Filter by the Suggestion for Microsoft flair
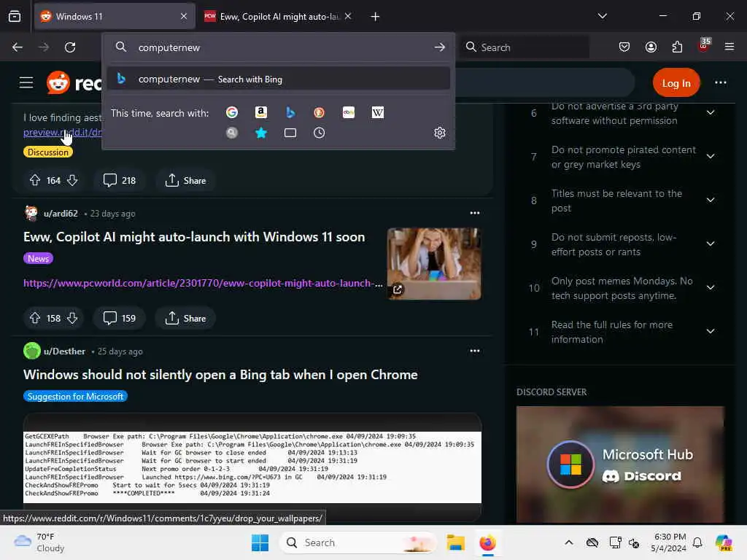Screen dimensions: 747x560 75,396
